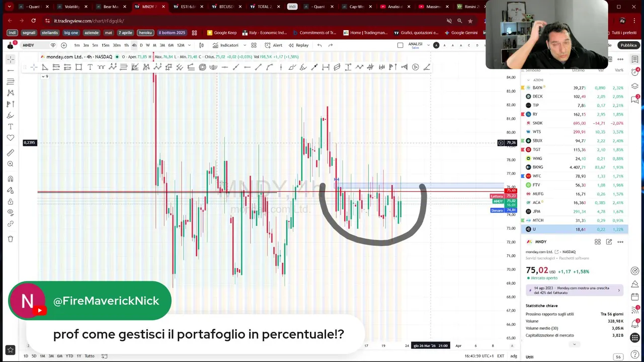The image size is (644, 362).
Task: Click the redo arrow
Action: tap(331, 45)
